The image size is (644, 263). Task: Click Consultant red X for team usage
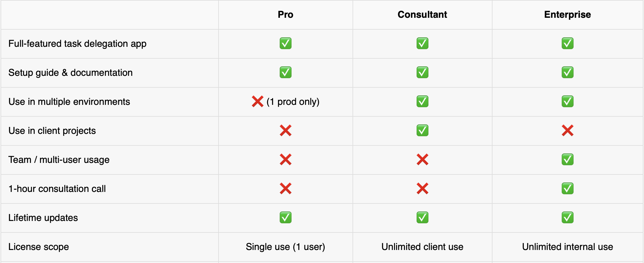click(x=422, y=160)
